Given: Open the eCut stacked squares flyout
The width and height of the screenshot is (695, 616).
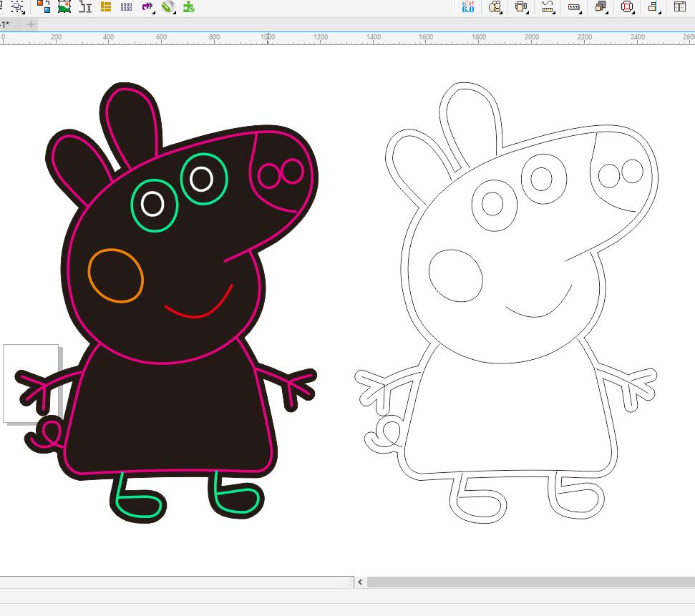Looking at the screenshot, I should pos(601,6).
